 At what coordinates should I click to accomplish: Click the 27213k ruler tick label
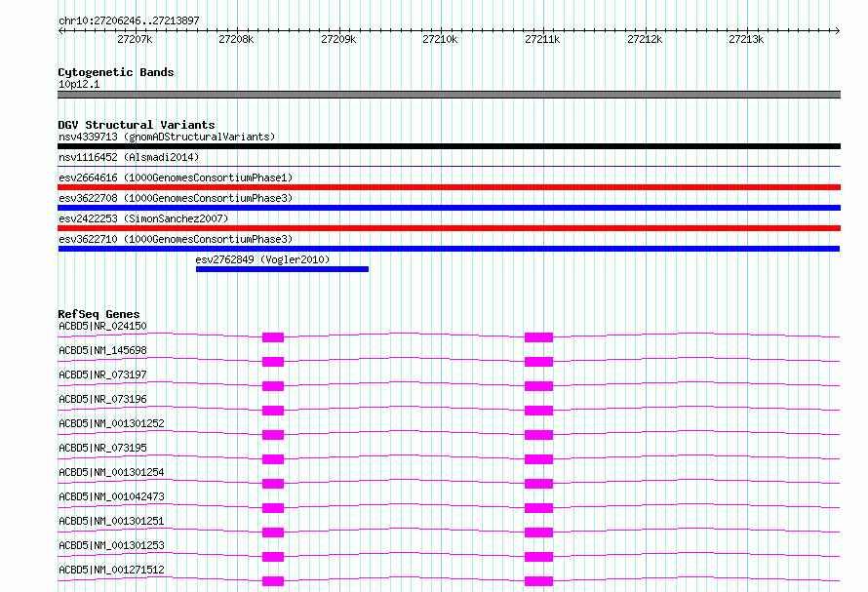point(746,39)
